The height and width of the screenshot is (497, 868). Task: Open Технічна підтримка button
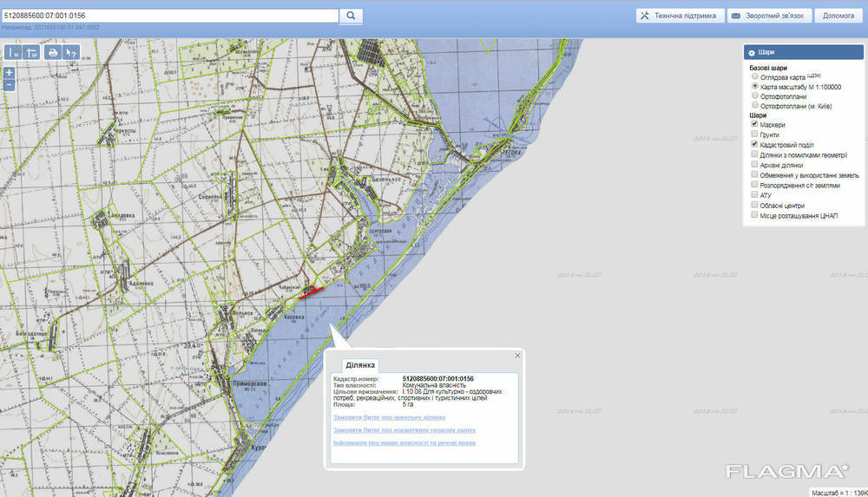(x=678, y=16)
